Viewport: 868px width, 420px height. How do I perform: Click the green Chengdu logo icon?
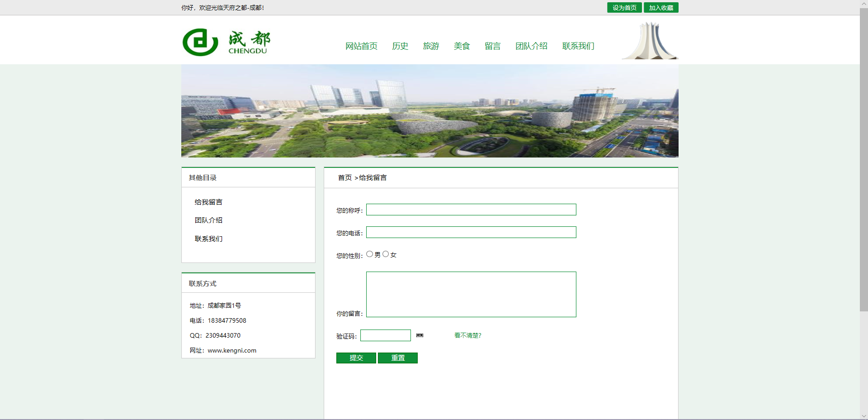(200, 43)
